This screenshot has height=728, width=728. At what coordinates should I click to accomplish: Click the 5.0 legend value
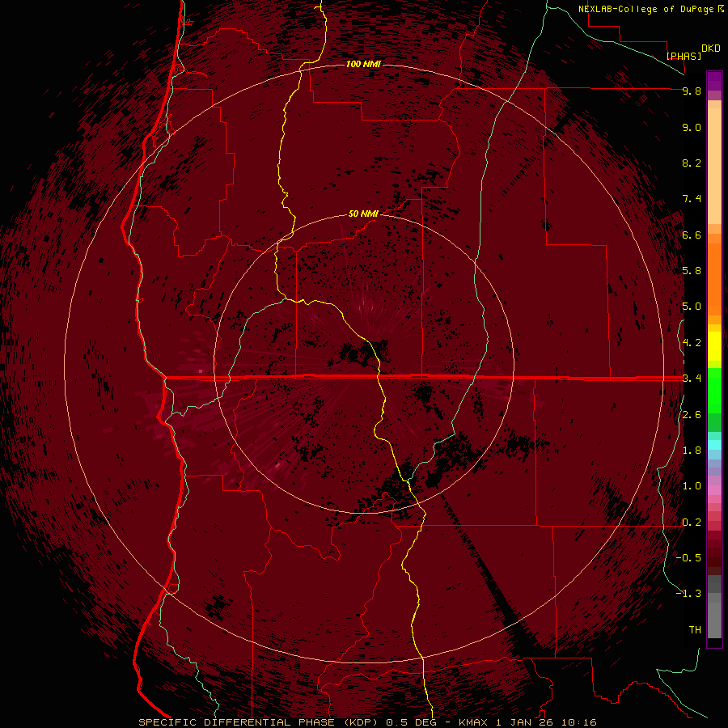[692, 307]
